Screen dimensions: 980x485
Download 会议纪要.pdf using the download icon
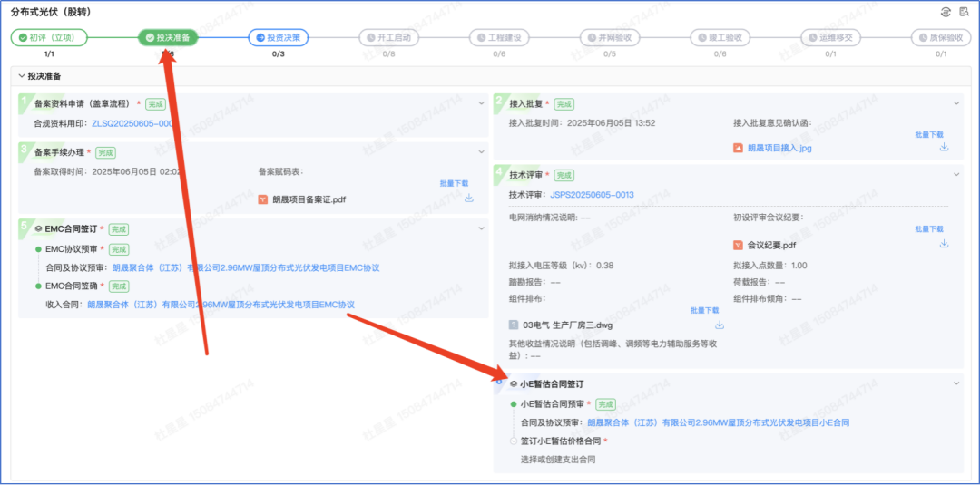944,244
